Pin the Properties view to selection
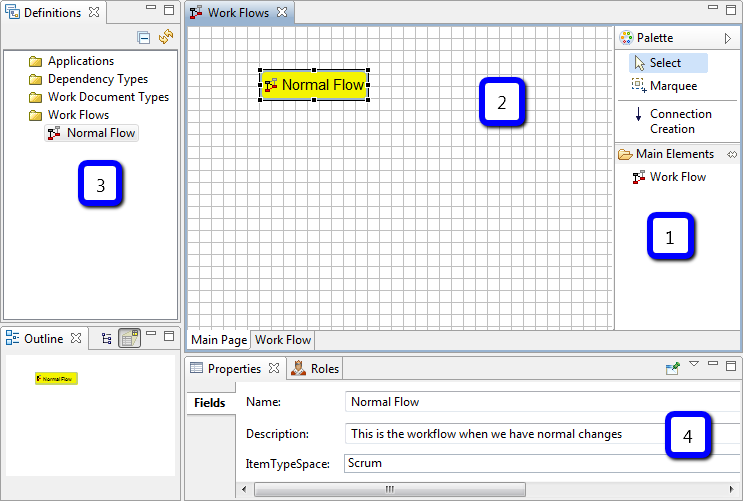 [x=673, y=369]
